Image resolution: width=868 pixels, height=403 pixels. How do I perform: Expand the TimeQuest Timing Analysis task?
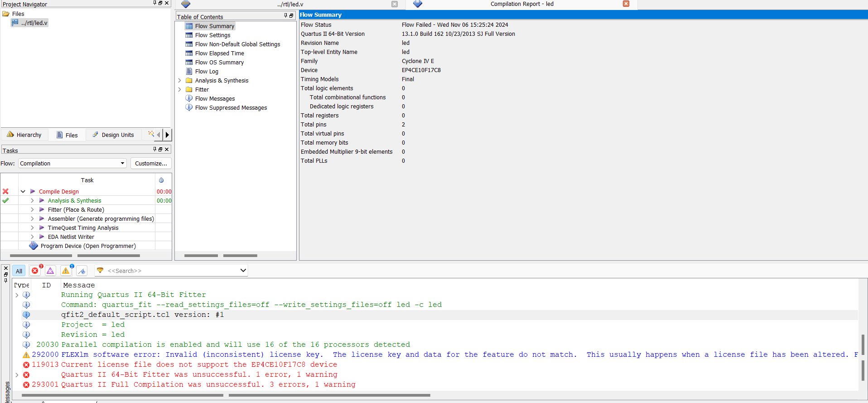32,228
